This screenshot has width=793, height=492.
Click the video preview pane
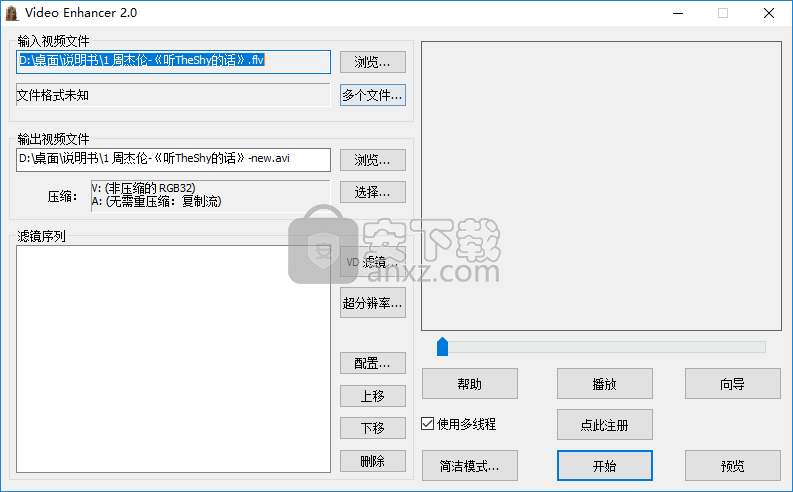click(601, 186)
